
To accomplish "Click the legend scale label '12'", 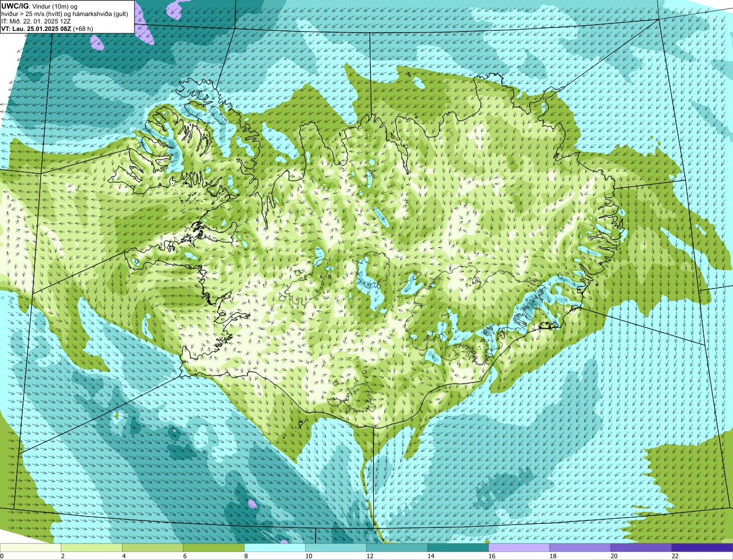I will [x=370, y=556].
